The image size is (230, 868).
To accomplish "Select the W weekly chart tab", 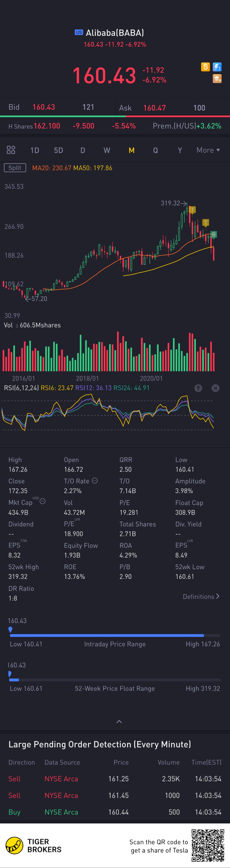I will pyautogui.click(x=107, y=150).
